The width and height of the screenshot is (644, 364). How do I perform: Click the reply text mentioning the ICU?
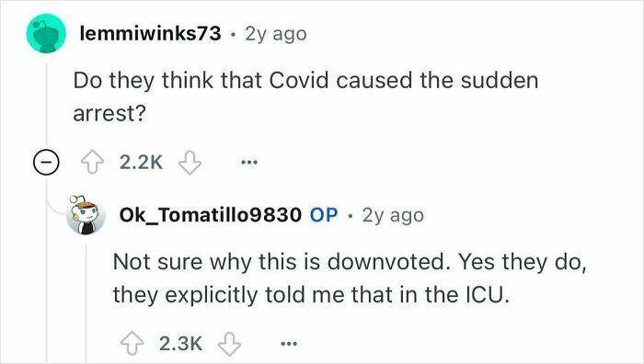click(x=350, y=279)
